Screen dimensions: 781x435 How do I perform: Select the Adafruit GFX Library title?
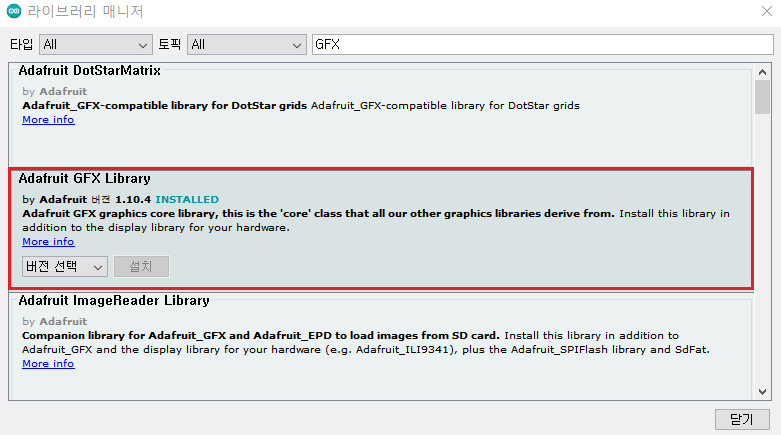click(x=85, y=178)
